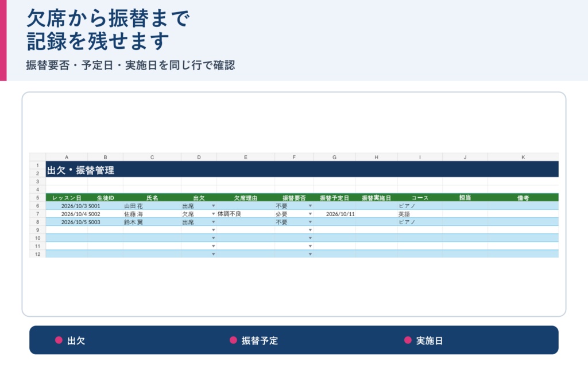The width and height of the screenshot is (588, 368).
Task: Select the 2026/10/11 makeup date cell
Action: point(335,214)
